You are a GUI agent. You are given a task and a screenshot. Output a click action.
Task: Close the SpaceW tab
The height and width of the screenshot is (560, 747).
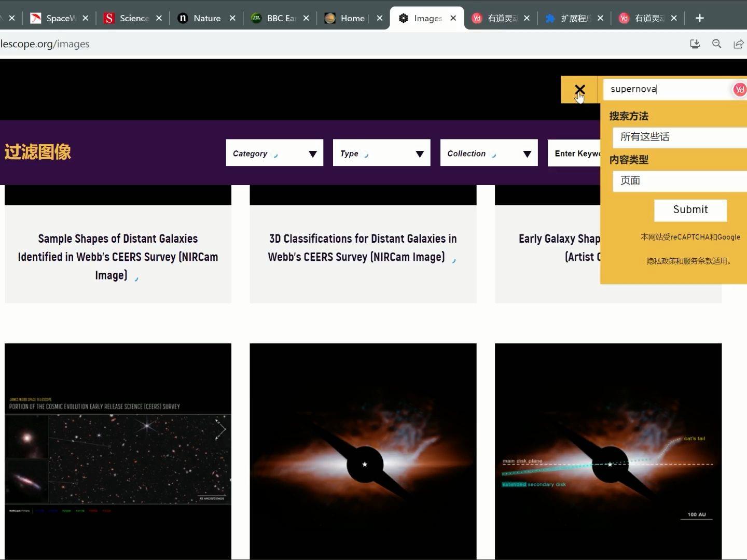pyautogui.click(x=86, y=18)
